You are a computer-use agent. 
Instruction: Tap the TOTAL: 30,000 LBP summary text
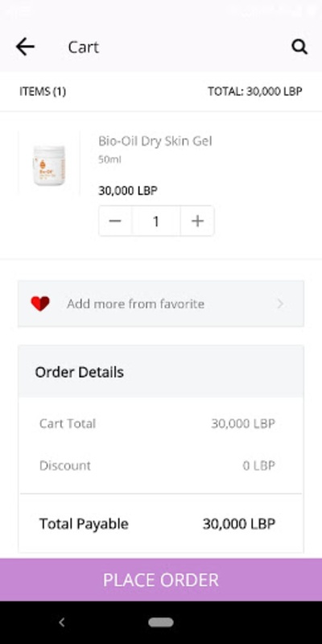point(255,91)
